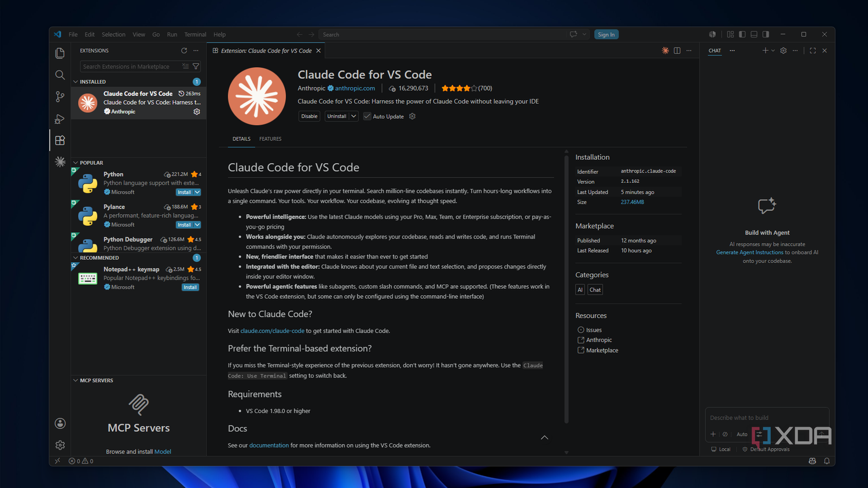Toggle the bottom Panel visibility in title bar

[754, 35]
